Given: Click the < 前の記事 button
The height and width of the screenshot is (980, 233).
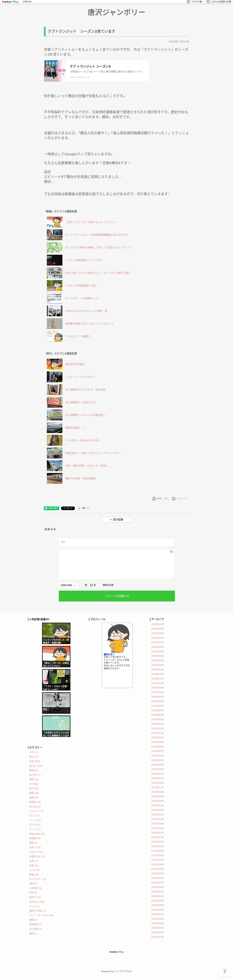Looking at the screenshot, I should coord(116,519).
